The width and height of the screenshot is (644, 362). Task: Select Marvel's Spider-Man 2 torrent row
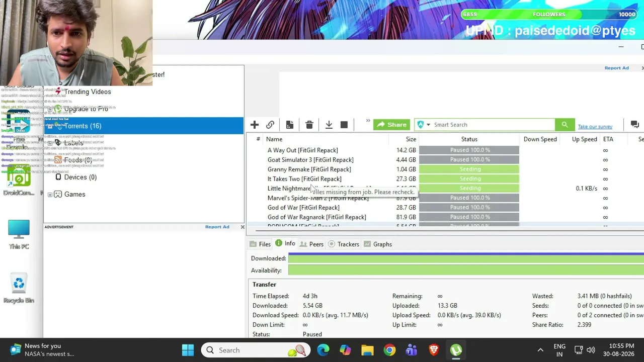318,198
